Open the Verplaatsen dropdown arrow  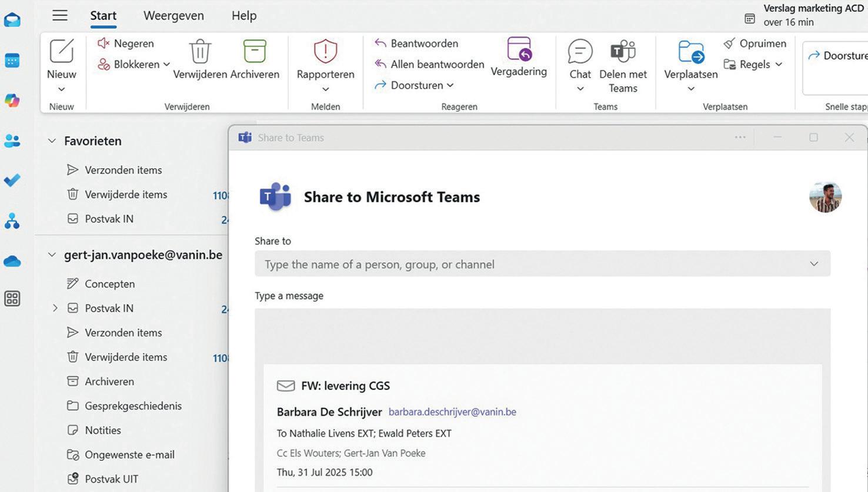pos(691,89)
